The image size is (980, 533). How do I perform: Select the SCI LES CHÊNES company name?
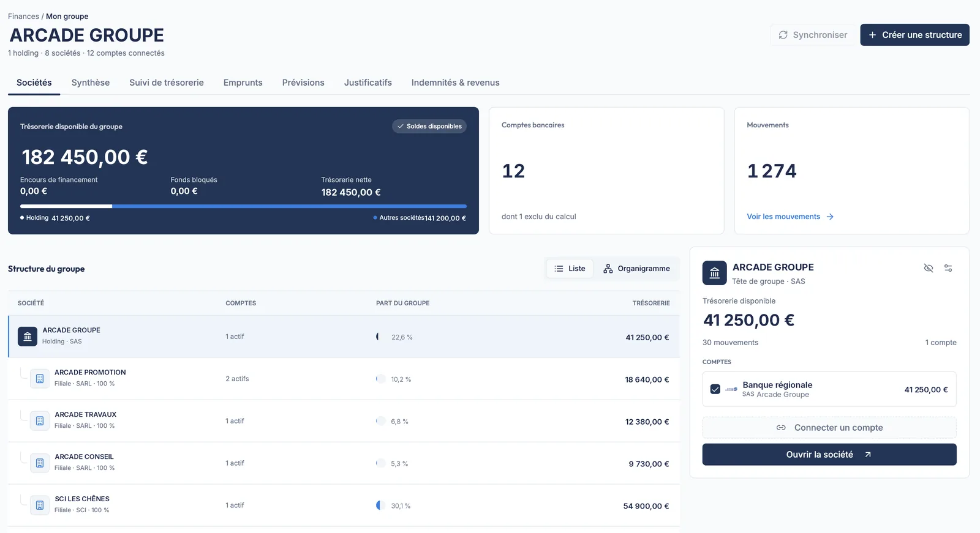click(82, 499)
